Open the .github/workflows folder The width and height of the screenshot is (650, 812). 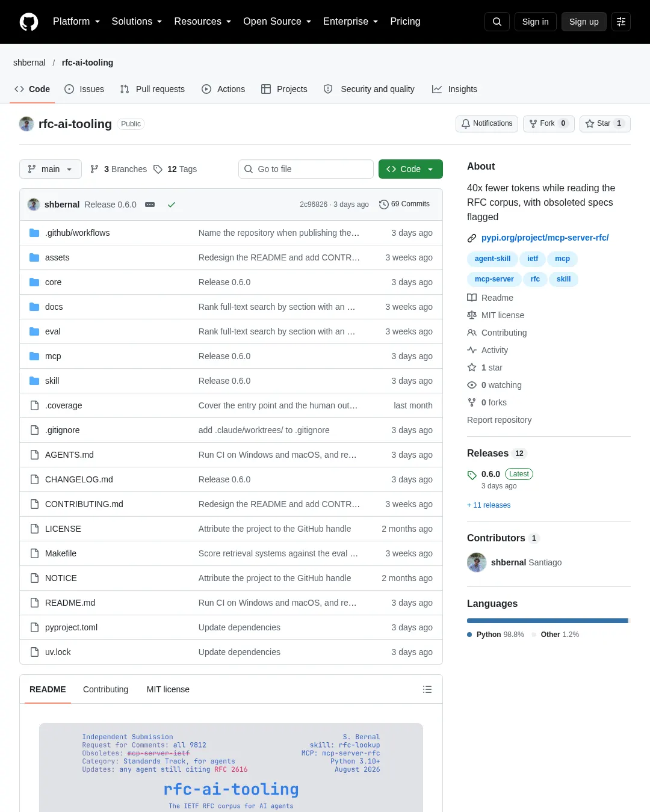(77, 233)
